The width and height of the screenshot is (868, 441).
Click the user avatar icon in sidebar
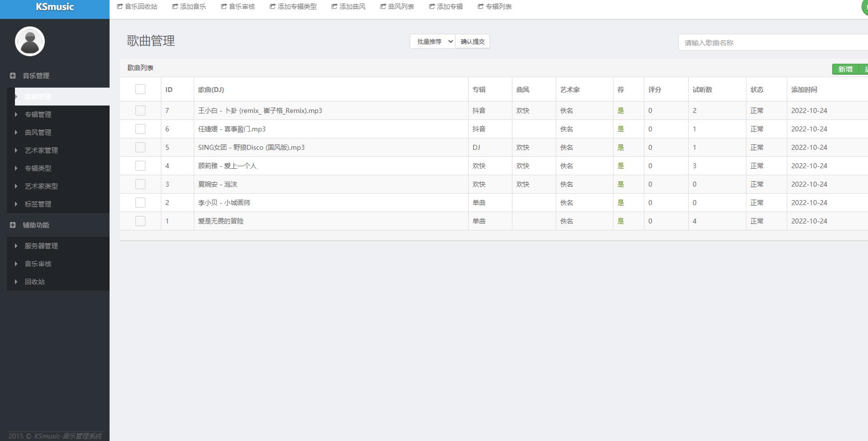tap(30, 41)
